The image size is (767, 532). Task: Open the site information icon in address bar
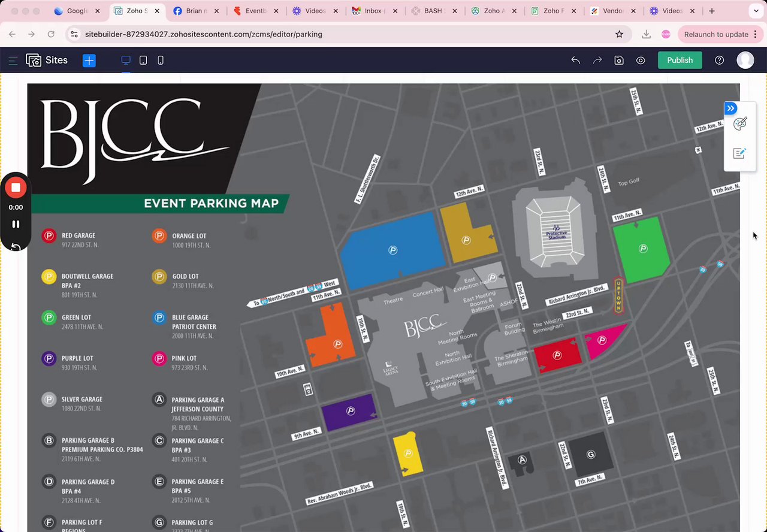(x=74, y=34)
